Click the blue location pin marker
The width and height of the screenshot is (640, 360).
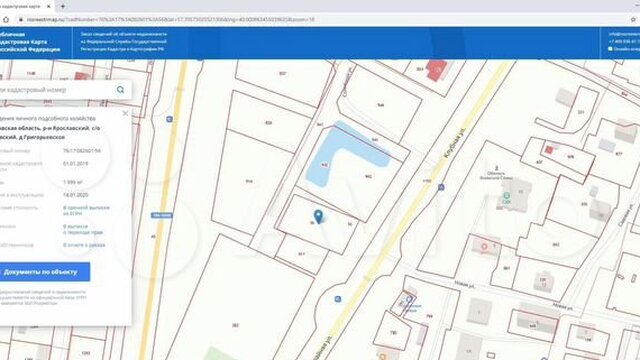318,216
